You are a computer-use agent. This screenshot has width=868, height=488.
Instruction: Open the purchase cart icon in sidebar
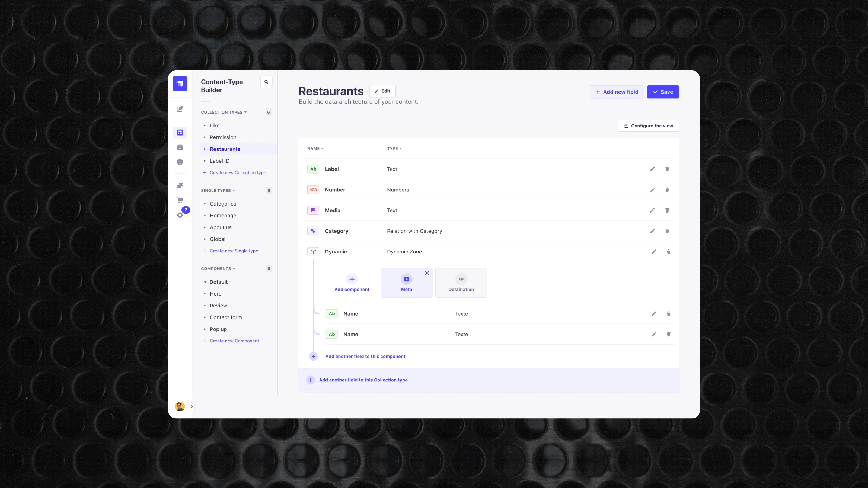coord(180,200)
